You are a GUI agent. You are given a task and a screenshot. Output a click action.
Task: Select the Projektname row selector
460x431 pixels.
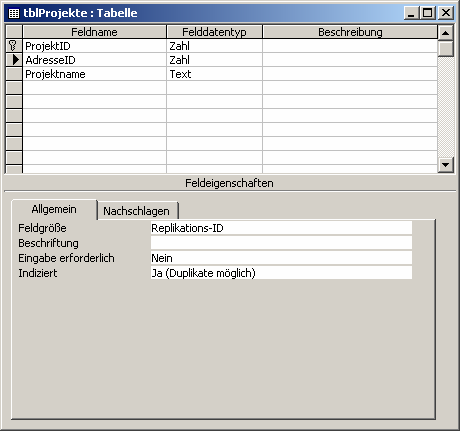(x=14, y=74)
